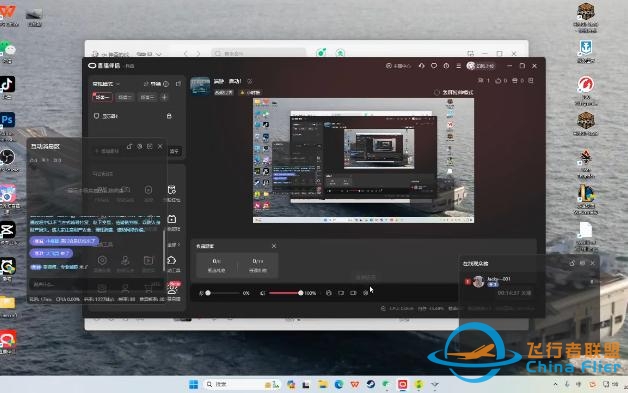Click the thumbs-up likes counter
The width and height of the screenshot is (628, 393).
pyautogui.click(x=501, y=81)
